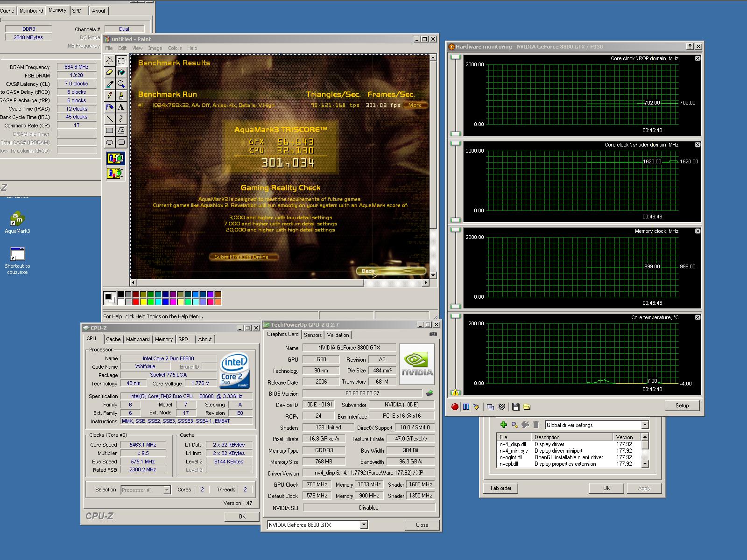Click OK next to the Apply button

click(606, 488)
